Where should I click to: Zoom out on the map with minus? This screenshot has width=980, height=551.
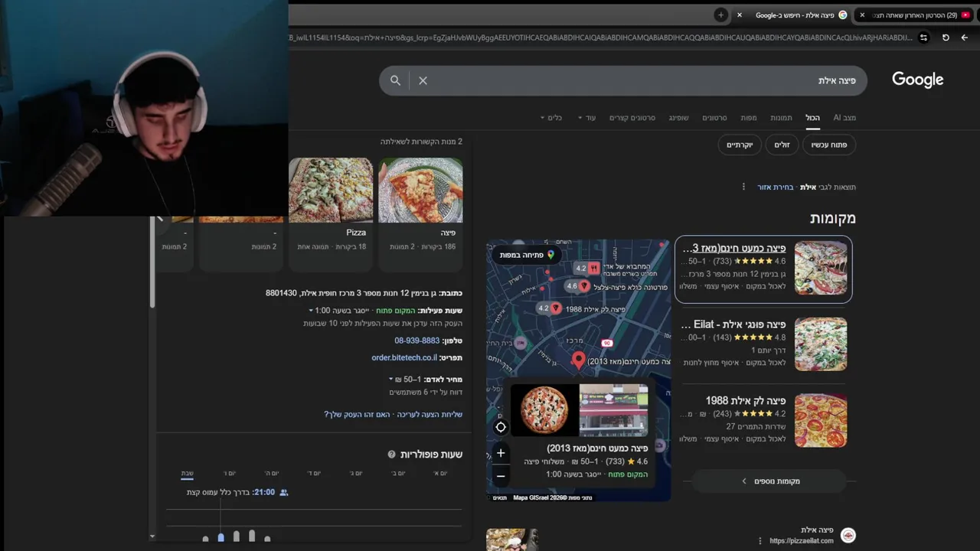[501, 476]
